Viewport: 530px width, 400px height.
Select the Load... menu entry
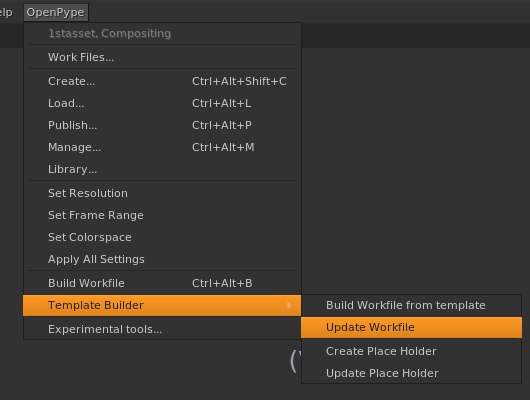[162, 103]
